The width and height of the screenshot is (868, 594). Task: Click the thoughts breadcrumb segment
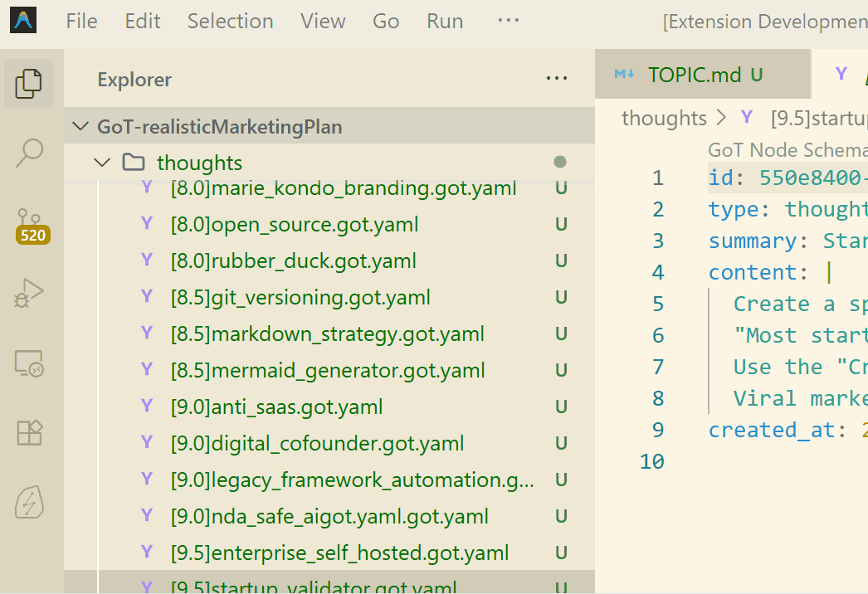coord(663,118)
